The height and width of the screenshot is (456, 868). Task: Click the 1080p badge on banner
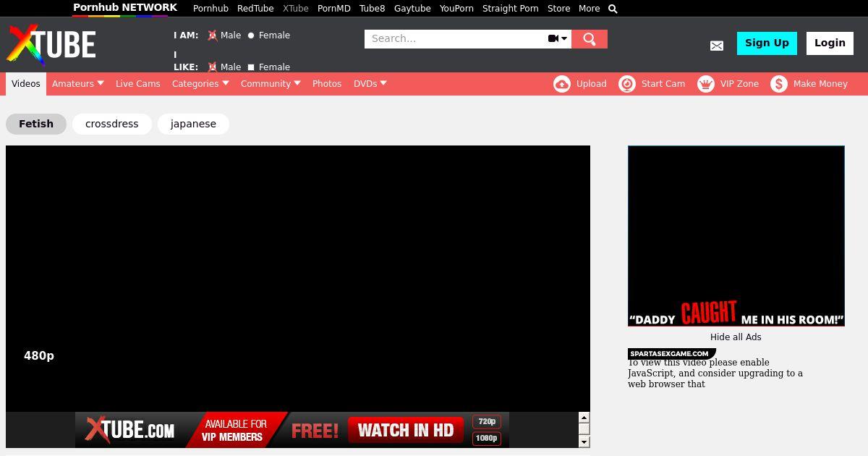click(x=487, y=438)
